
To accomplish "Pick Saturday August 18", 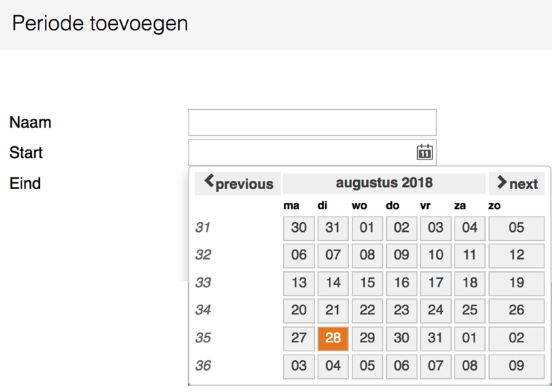I will tap(470, 283).
